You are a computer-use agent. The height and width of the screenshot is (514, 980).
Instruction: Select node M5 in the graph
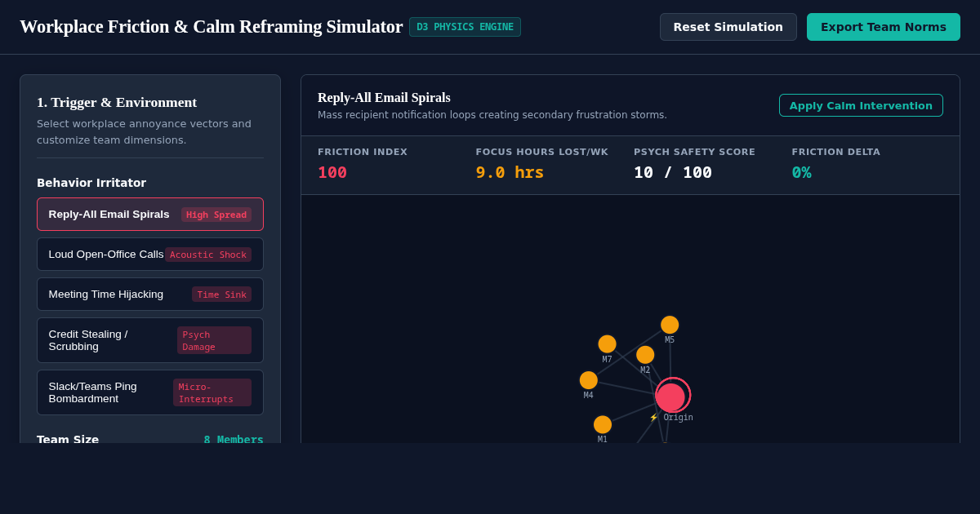point(670,325)
